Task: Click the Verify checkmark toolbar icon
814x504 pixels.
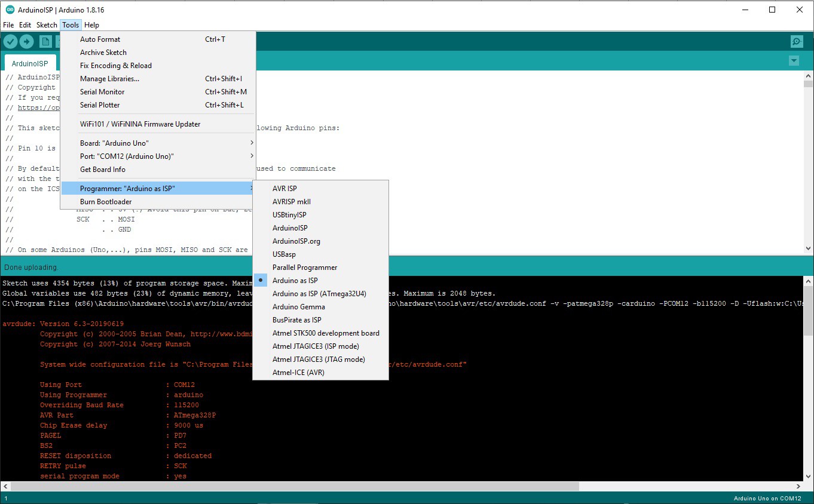Action: [x=10, y=41]
